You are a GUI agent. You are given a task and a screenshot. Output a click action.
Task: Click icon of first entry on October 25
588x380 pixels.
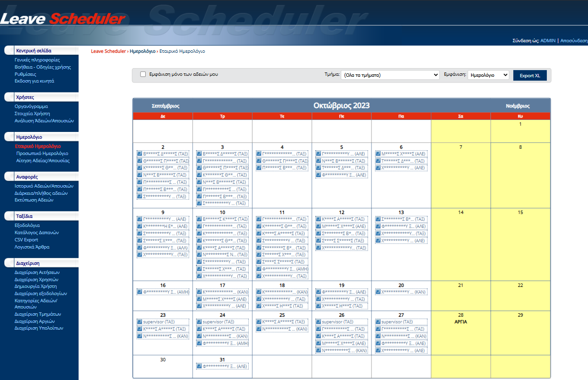(x=259, y=322)
